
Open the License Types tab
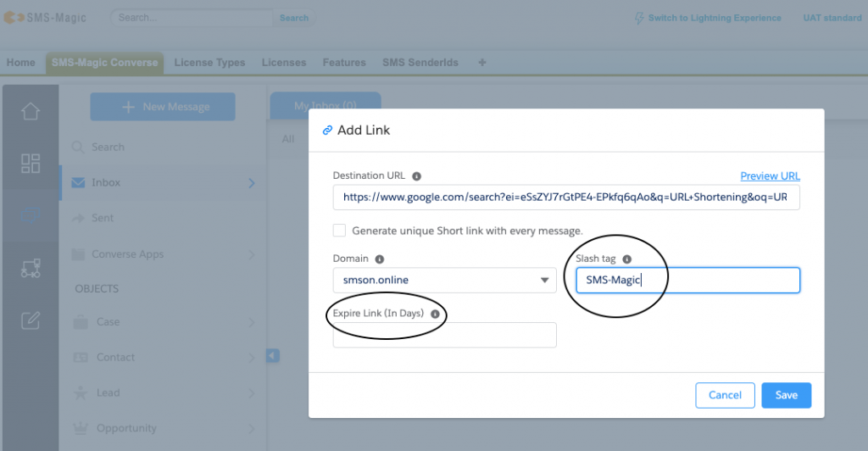pos(210,63)
